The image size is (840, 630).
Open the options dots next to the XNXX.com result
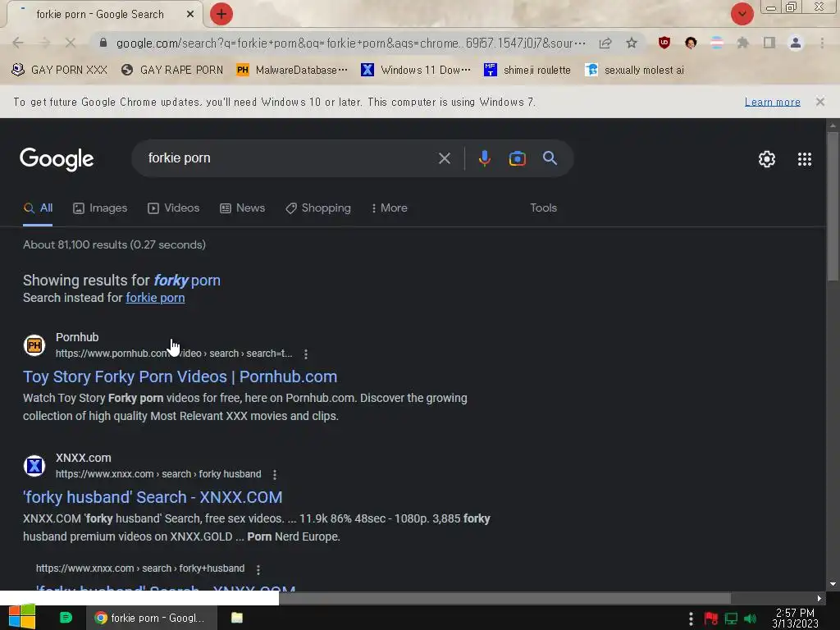275,475
